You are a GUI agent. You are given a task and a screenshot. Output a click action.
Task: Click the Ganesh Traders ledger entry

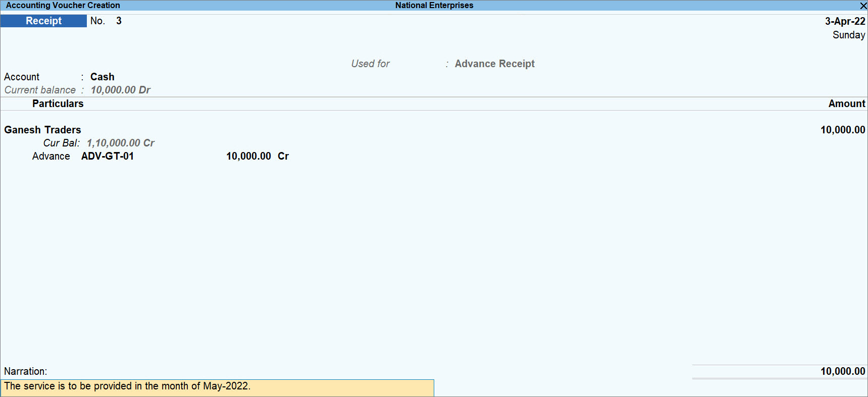click(42, 130)
